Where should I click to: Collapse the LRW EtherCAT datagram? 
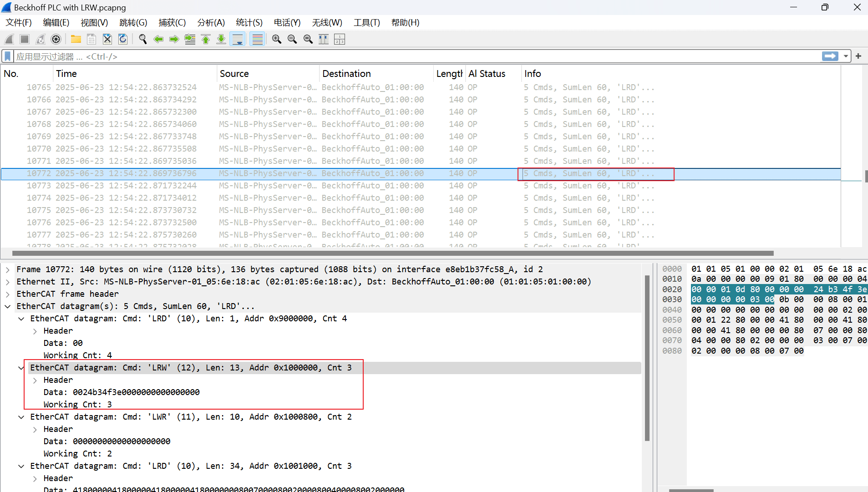click(21, 368)
